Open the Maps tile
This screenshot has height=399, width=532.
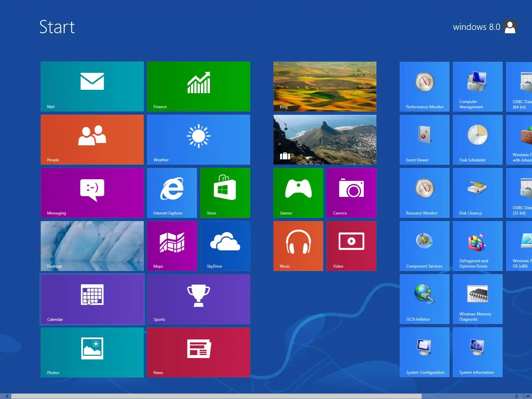pyautogui.click(x=172, y=246)
